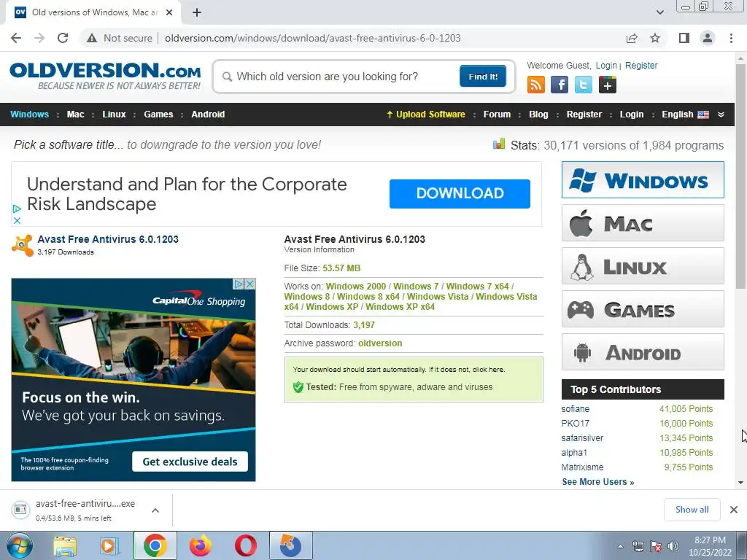The height and width of the screenshot is (560, 747).
Task: Click the 'click here' download link
Action: (x=488, y=370)
